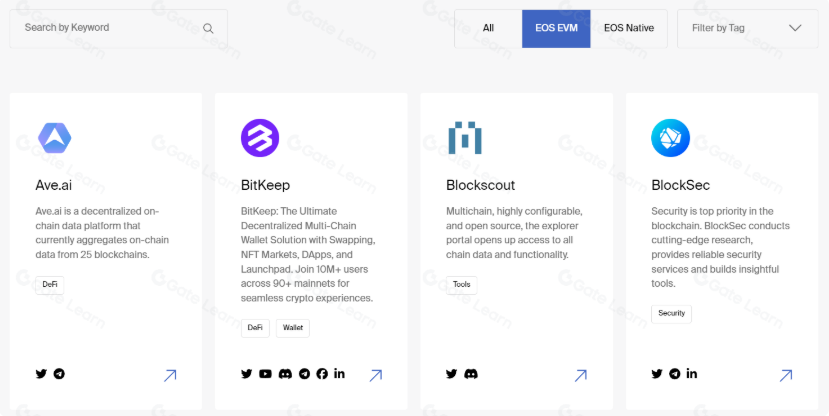Select the EOS EVM tab
The height and width of the screenshot is (416, 829).
[x=556, y=28]
